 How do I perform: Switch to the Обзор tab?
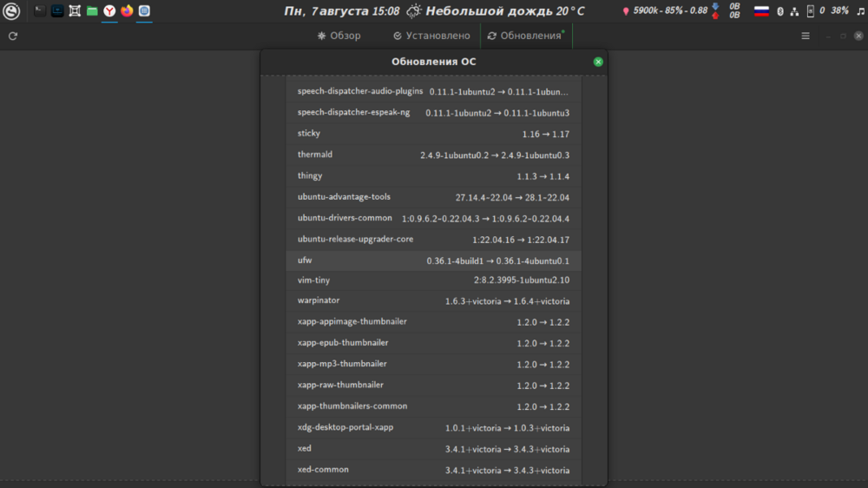point(339,36)
